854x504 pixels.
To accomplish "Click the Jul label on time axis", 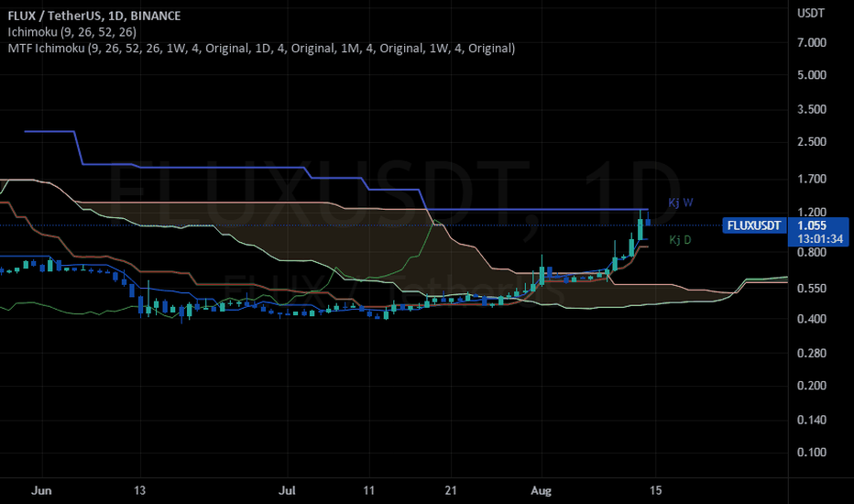I will 287,490.
